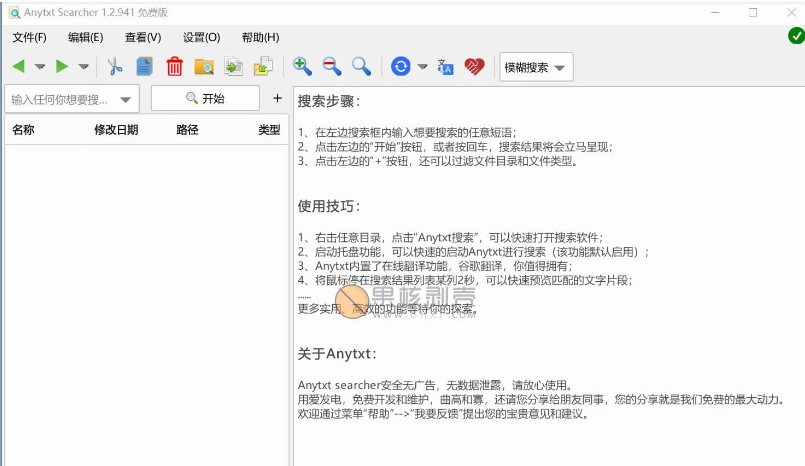This screenshot has width=805, height=466.
Task: Click the 使用技巧 heading text
Action: point(329,206)
